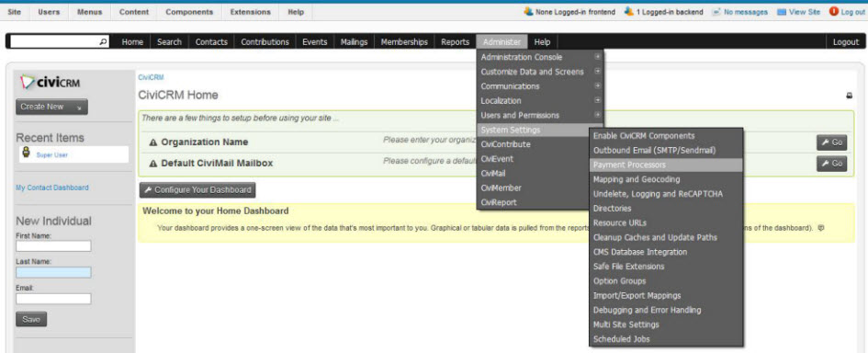Expand Customize Data and Screens submenu

597,72
